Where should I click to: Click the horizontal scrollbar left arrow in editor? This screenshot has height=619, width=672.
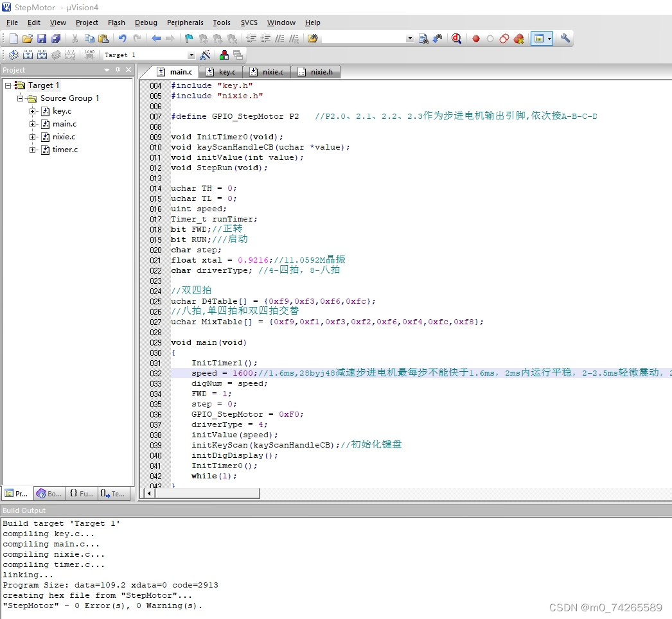coord(148,494)
